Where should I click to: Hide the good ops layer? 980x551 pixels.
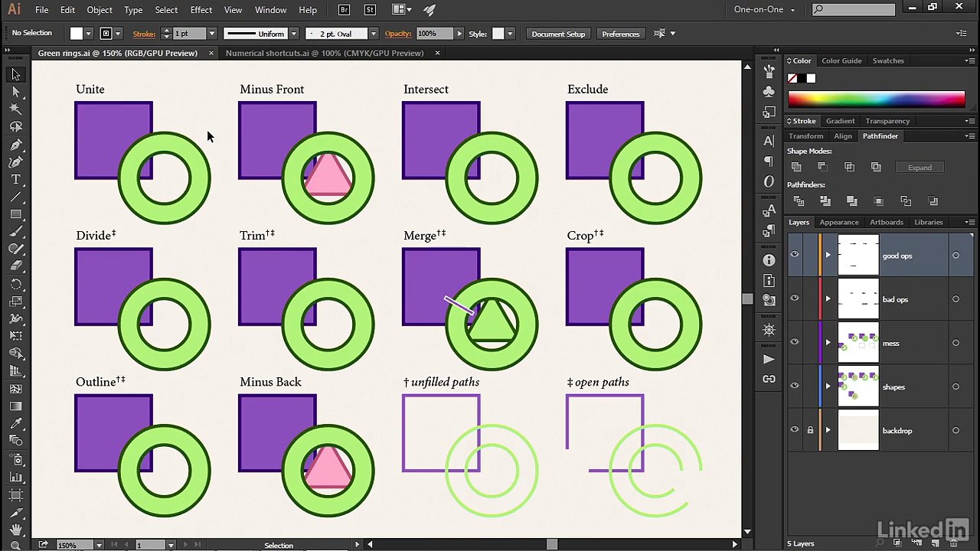[795, 256]
